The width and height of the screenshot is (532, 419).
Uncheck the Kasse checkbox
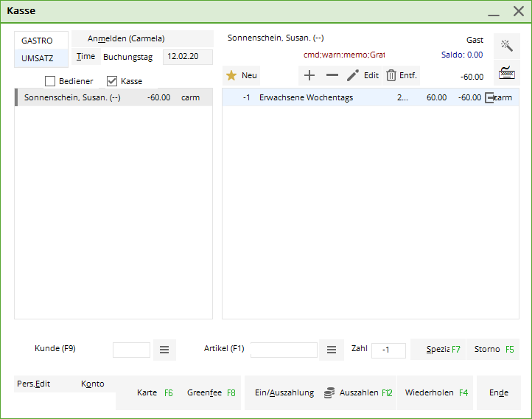point(113,81)
